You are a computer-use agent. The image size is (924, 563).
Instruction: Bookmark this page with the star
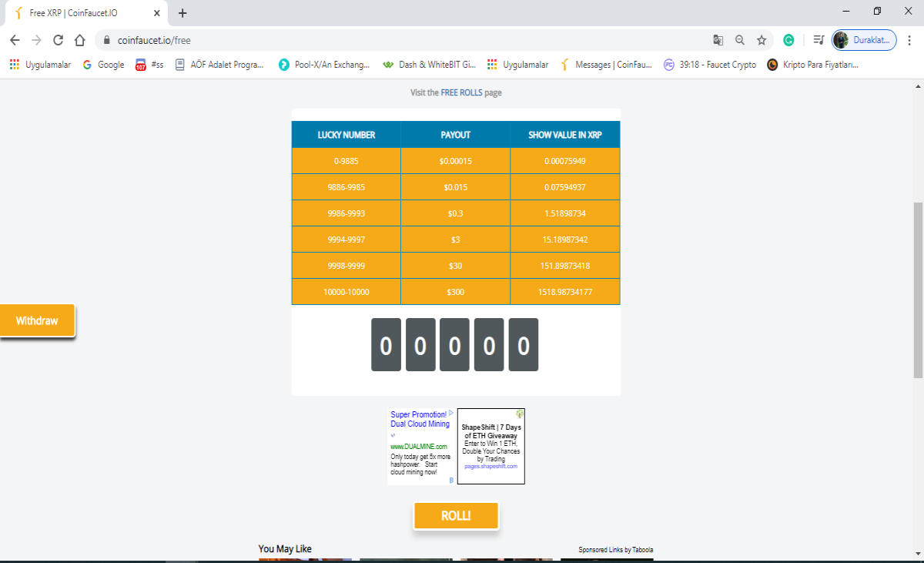[762, 40]
